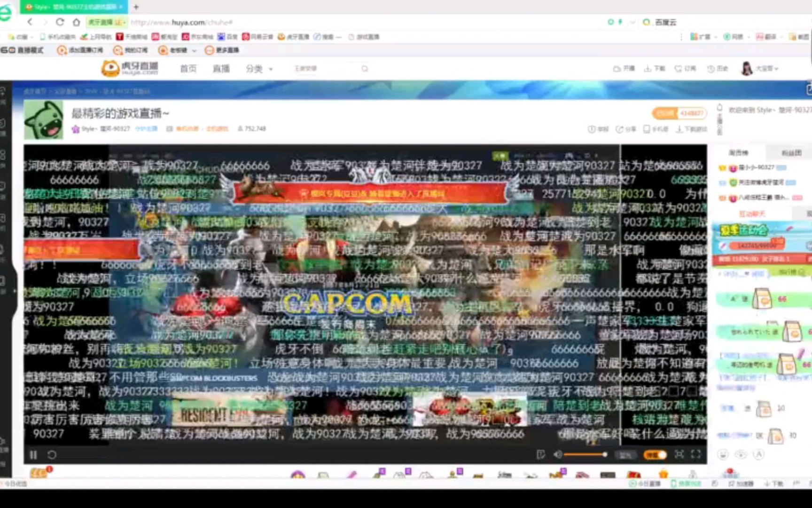Switch to the 粉丝团 tab
Image resolution: width=812 pixels, height=508 pixels.
coord(791,153)
